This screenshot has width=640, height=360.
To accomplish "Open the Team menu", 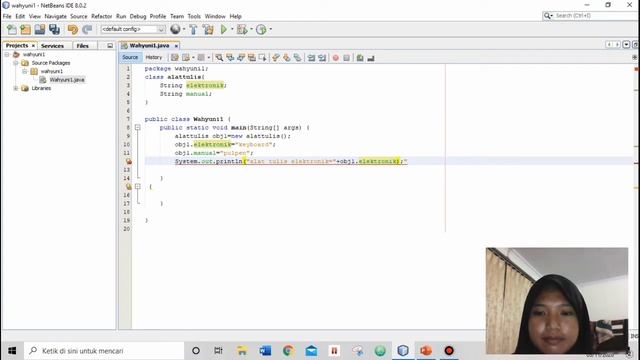I will pos(177,16).
